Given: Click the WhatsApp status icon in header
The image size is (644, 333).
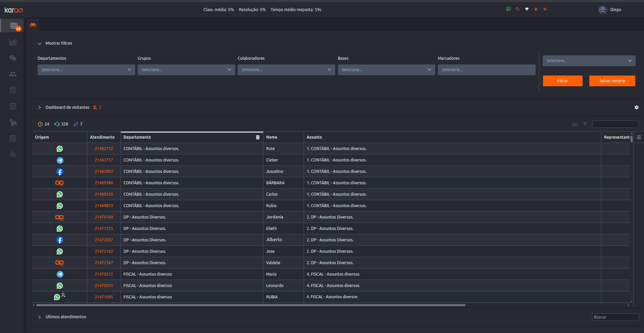Looking at the screenshot, I should 508,9.
